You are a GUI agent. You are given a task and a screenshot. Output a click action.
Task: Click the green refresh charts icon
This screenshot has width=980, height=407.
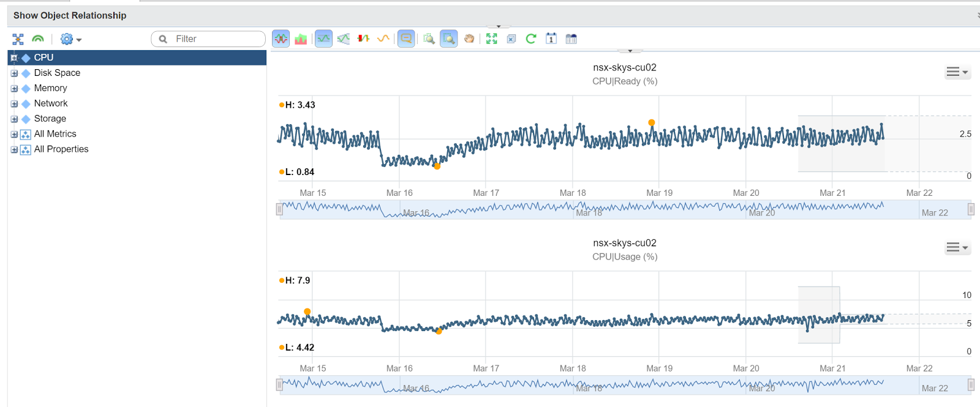[x=531, y=39]
